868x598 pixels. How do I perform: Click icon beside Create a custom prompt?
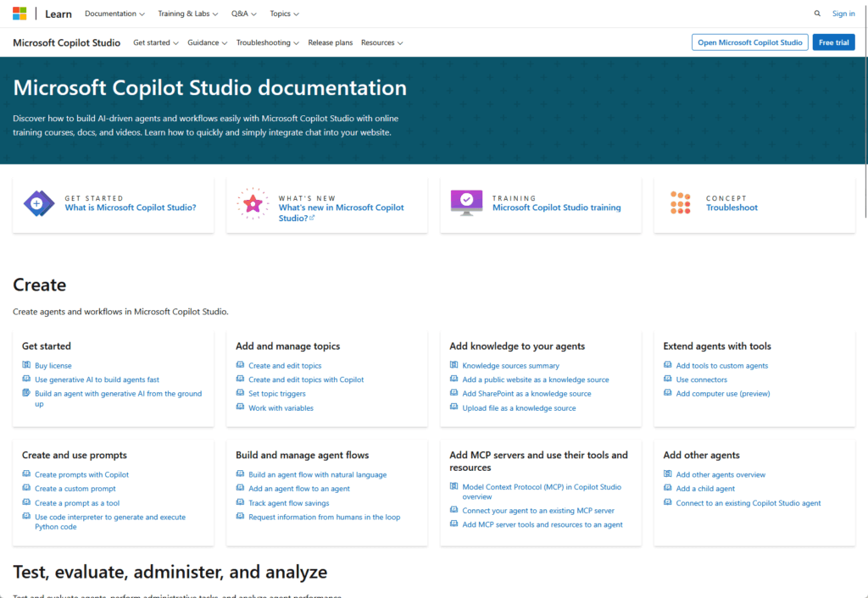click(26, 488)
